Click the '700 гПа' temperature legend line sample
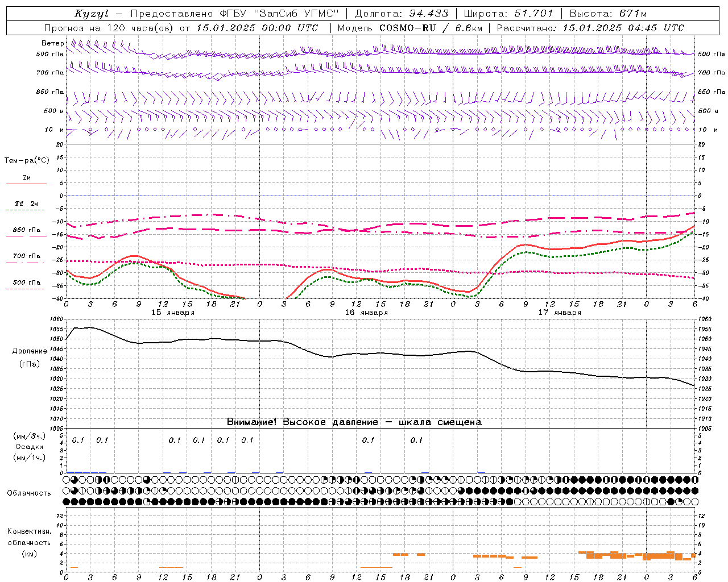728x582 pixels. click(26, 263)
